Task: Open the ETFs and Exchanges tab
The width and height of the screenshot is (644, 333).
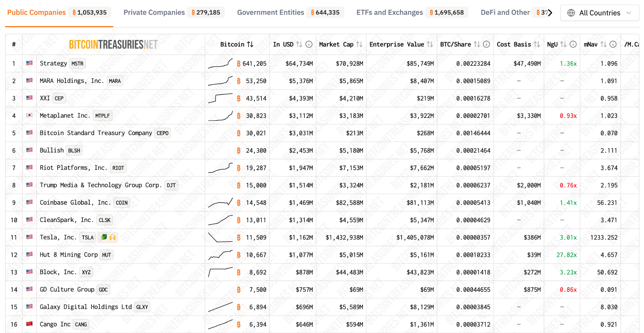Action: 389,13
